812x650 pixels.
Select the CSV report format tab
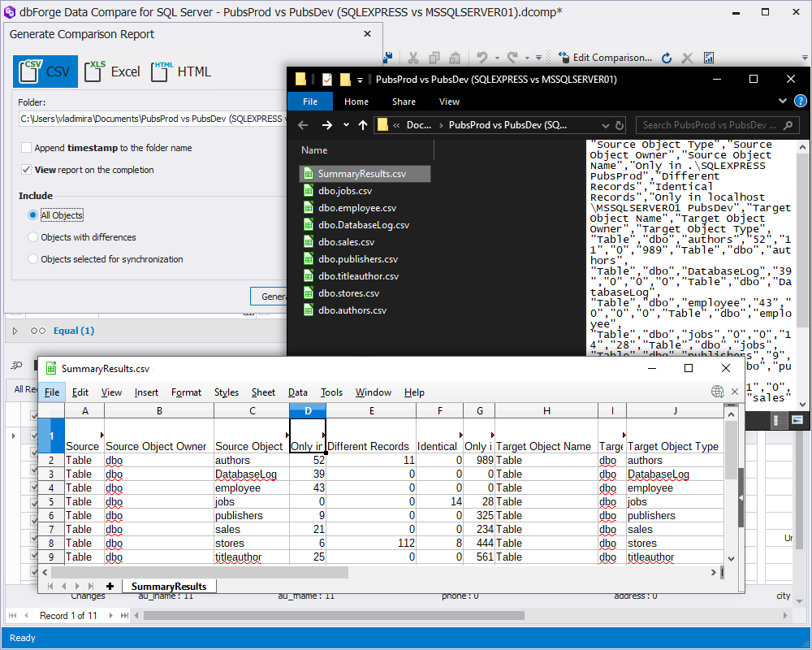(x=45, y=71)
